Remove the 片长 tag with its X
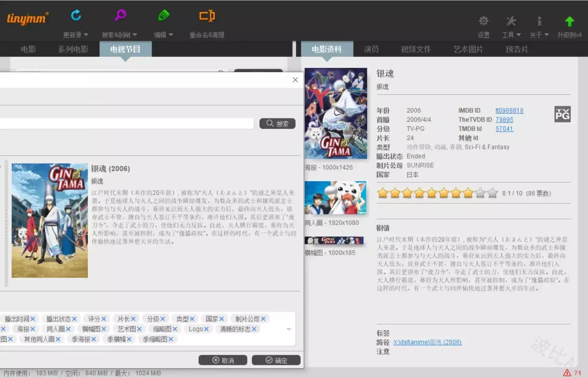 133,319
